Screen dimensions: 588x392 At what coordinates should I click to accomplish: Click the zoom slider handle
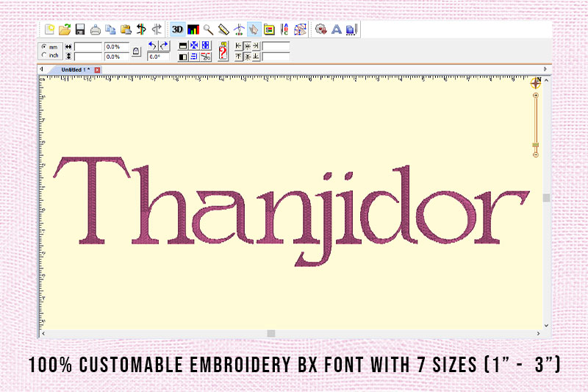coord(536,145)
